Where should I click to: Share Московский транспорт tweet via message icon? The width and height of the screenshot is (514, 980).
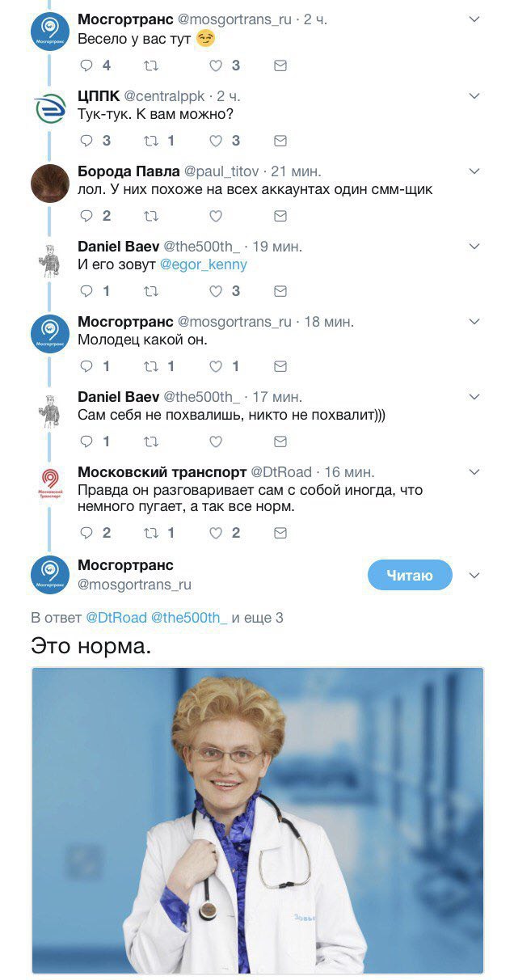coord(280,533)
